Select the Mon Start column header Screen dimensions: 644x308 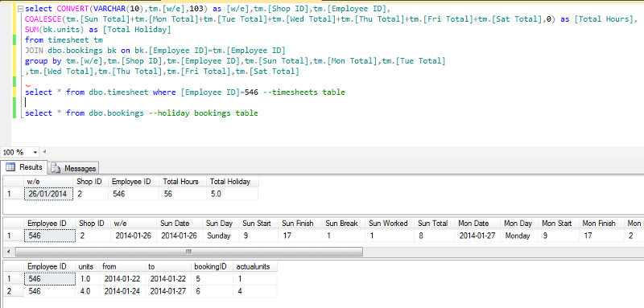click(559, 224)
